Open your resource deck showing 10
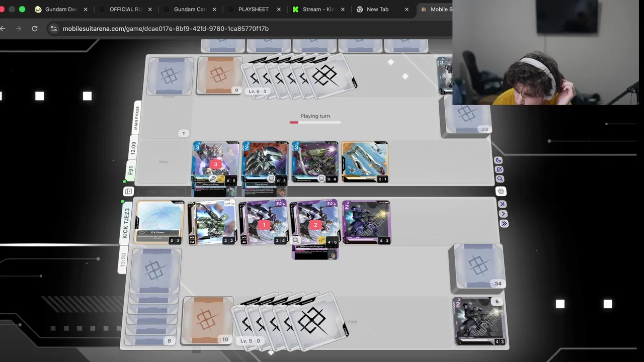Image resolution: width=644 pixels, height=362 pixels. (207, 320)
